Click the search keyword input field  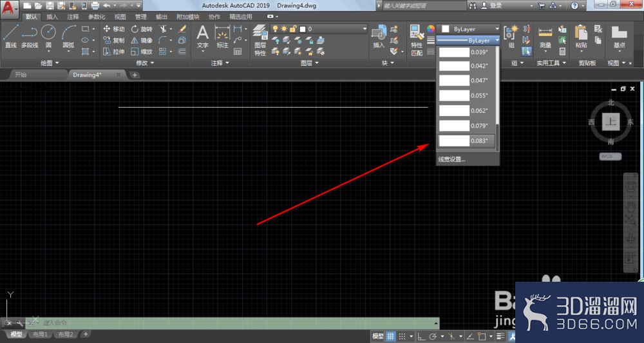tap(423, 5)
